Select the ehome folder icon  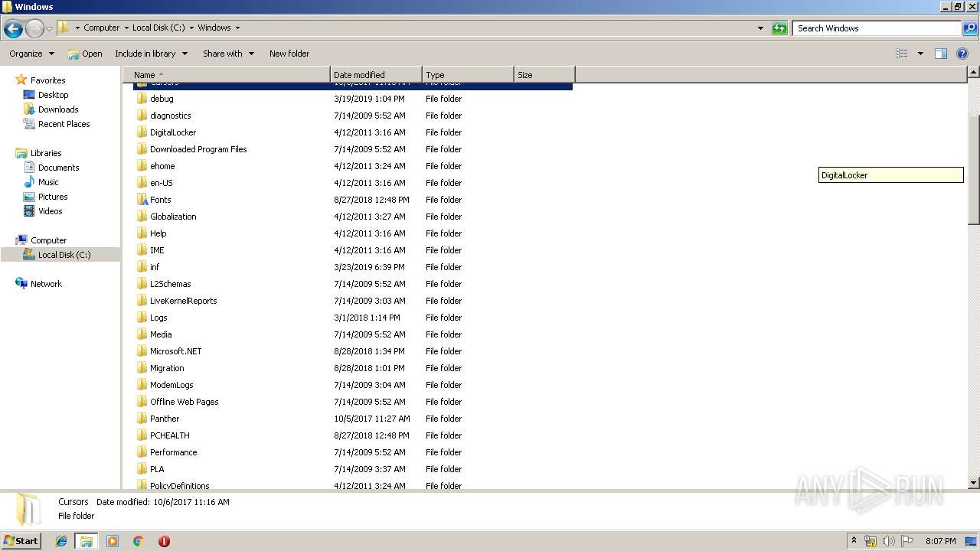142,166
